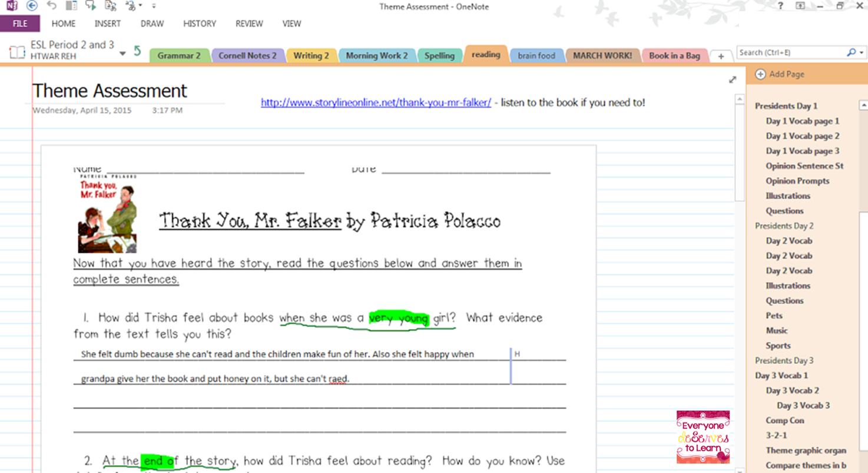This screenshot has height=473, width=868.
Task: Open the Day 1 Vocab page 3 subpage
Action: 803,151
